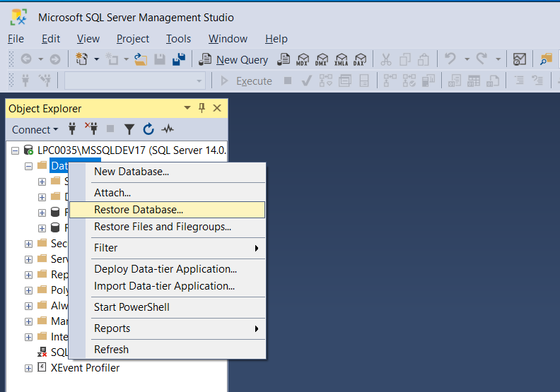This screenshot has height=392, width=560.
Task: Expand the XEvent Profiler tree node
Action: coord(28,368)
